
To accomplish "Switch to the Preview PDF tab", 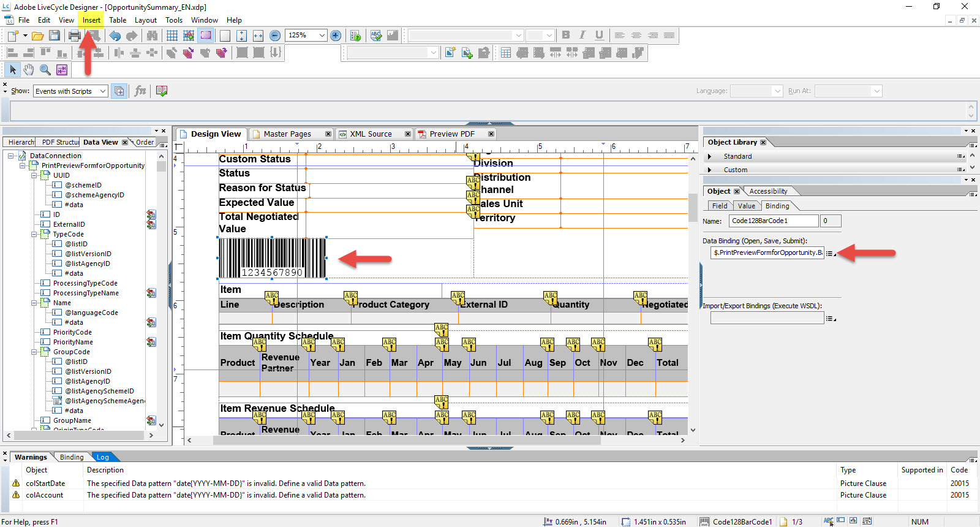I will pyautogui.click(x=452, y=134).
